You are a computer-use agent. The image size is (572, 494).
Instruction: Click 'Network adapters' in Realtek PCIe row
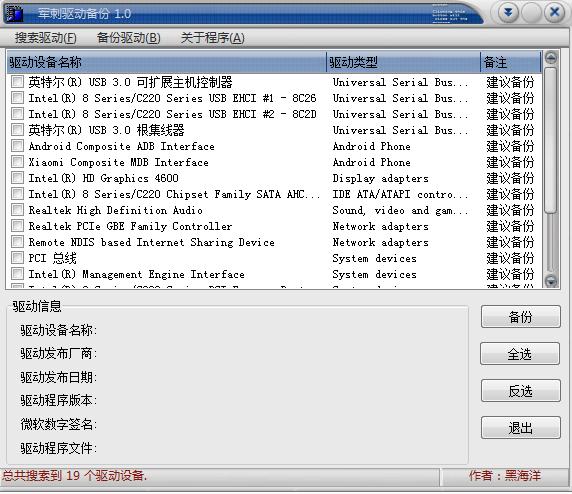[x=380, y=226]
